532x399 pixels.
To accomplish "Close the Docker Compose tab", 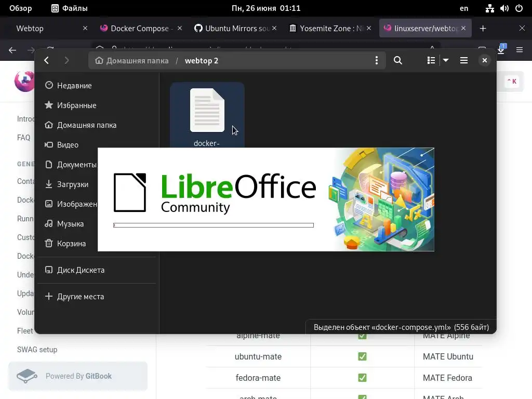I will coord(180,28).
